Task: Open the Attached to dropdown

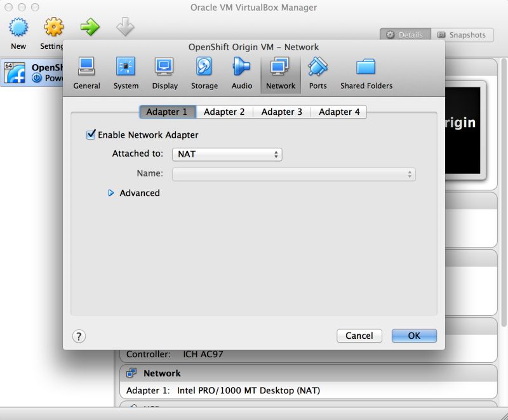Action: tap(227, 154)
